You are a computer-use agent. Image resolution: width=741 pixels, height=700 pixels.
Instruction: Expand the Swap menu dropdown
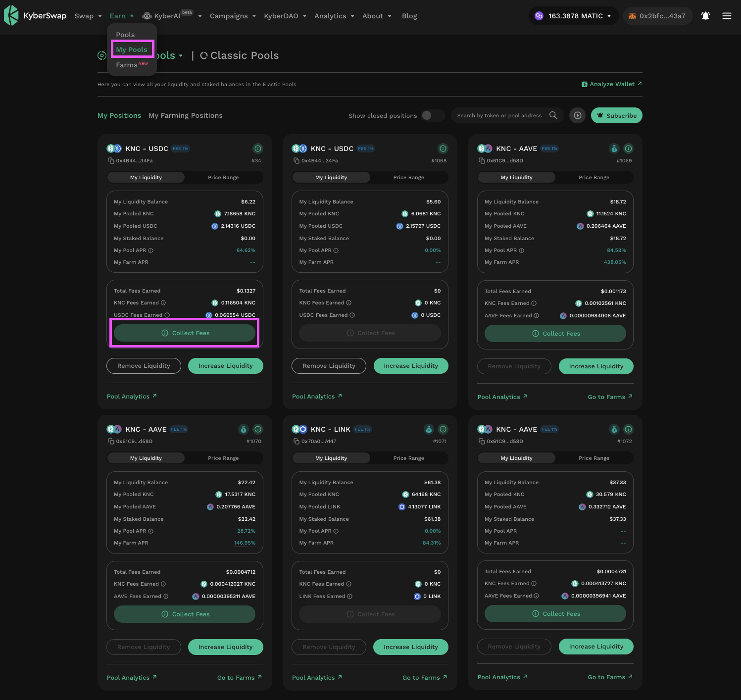(88, 16)
